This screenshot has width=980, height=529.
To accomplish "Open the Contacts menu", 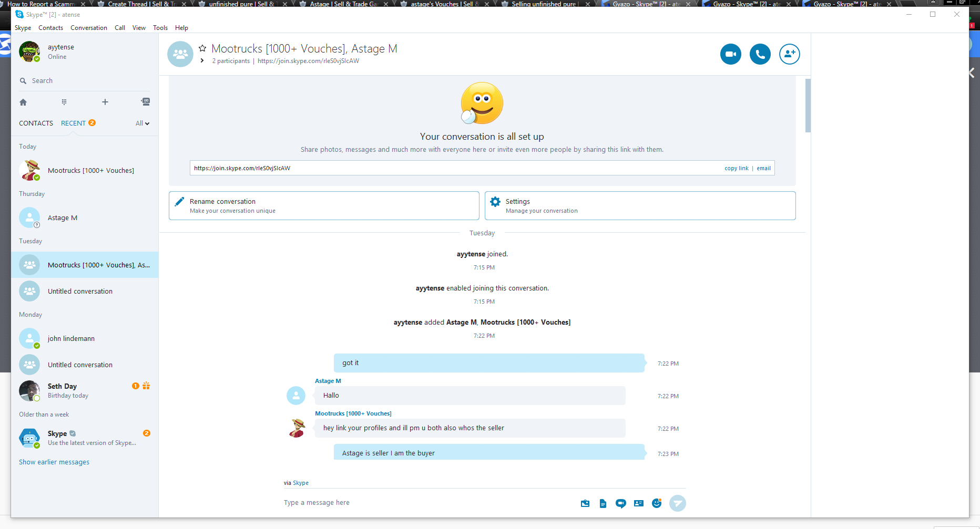I will [x=50, y=28].
